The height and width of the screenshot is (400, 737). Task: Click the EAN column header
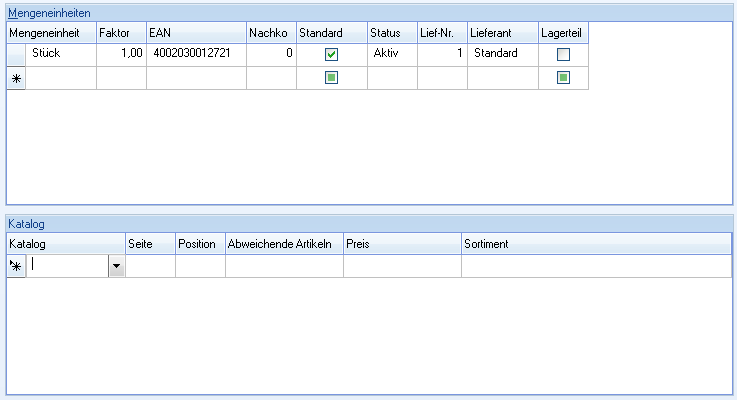(195, 33)
